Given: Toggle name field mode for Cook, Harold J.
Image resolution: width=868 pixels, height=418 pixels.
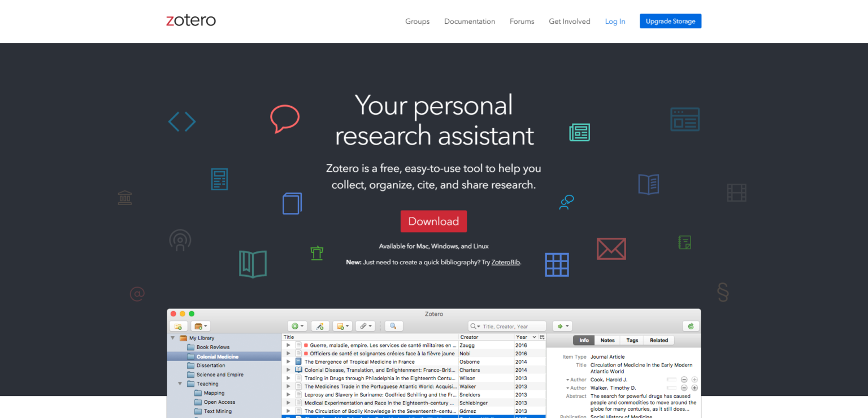Looking at the screenshot, I should point(671,380).
